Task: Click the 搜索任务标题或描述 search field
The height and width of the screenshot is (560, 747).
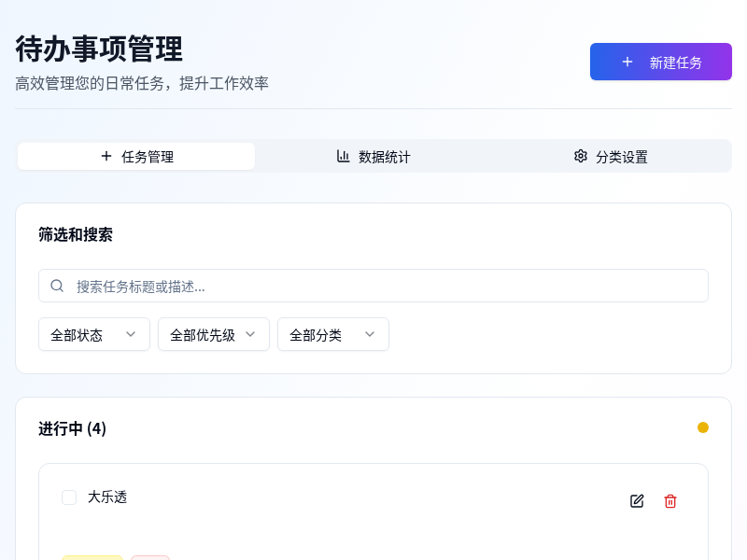Action: (373, 286)
